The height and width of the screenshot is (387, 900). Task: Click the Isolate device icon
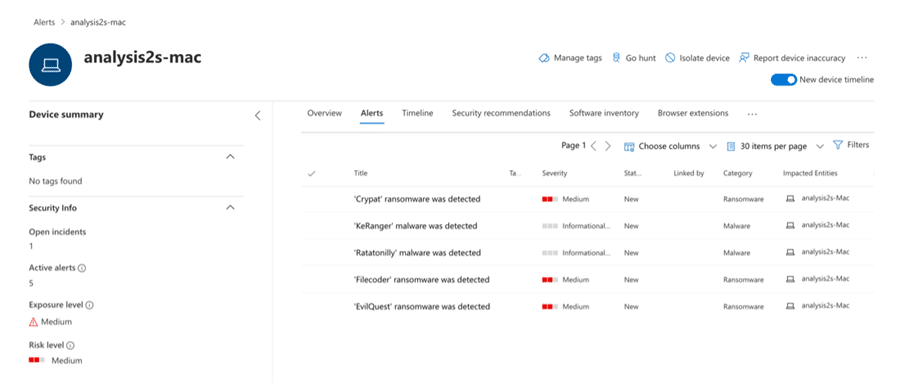[670, 58]
